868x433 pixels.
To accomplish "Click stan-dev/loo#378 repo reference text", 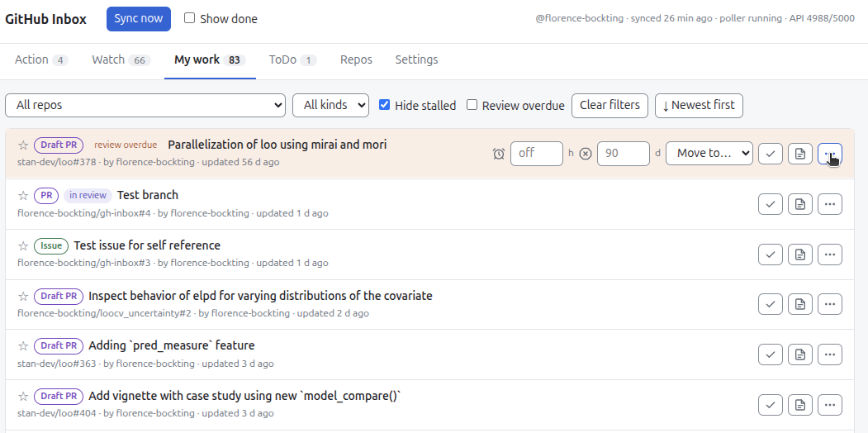I will 56,162.
